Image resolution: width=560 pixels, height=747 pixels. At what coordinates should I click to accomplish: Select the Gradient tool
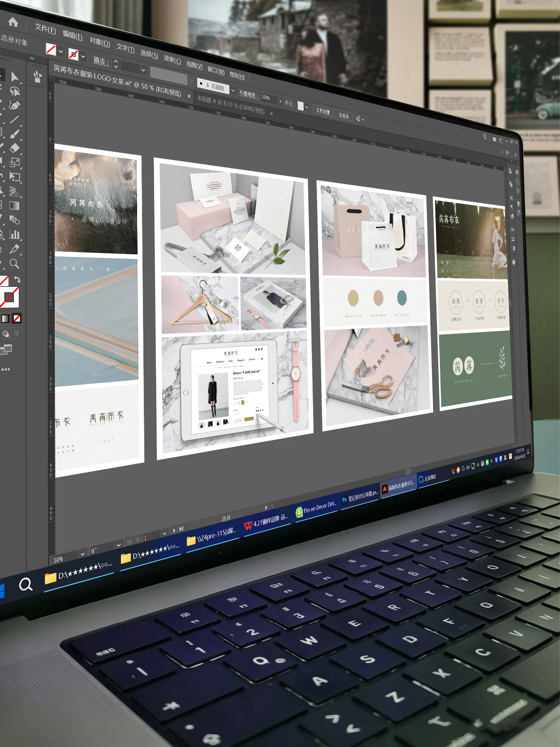pyautogui.click(x=14, y=206)
